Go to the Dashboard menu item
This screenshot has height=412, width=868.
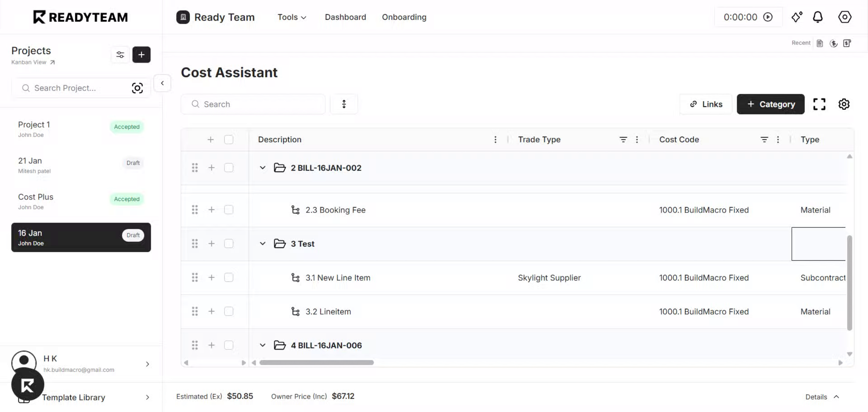coord(345,17)
